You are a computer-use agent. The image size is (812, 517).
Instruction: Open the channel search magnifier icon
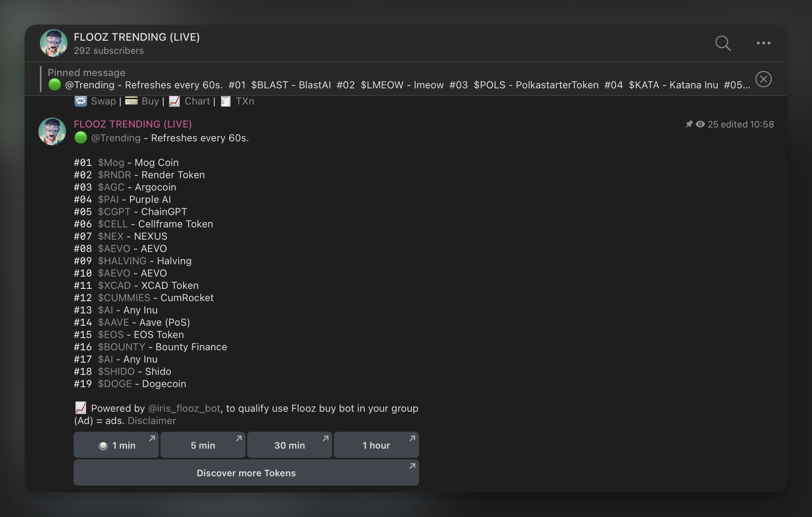click(723, 43)
